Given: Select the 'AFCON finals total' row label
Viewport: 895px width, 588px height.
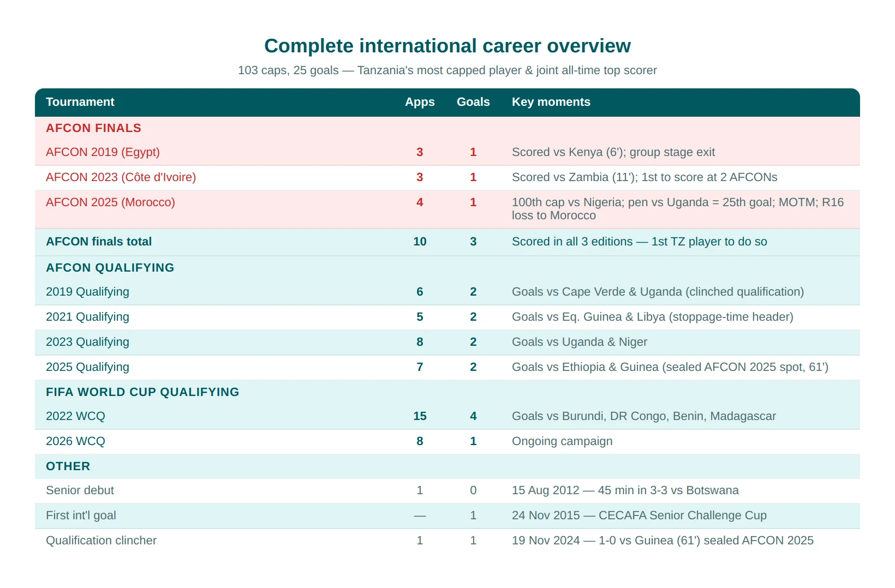Looking at the screenshot, I should pyautogui.click(x=99, y=242).
